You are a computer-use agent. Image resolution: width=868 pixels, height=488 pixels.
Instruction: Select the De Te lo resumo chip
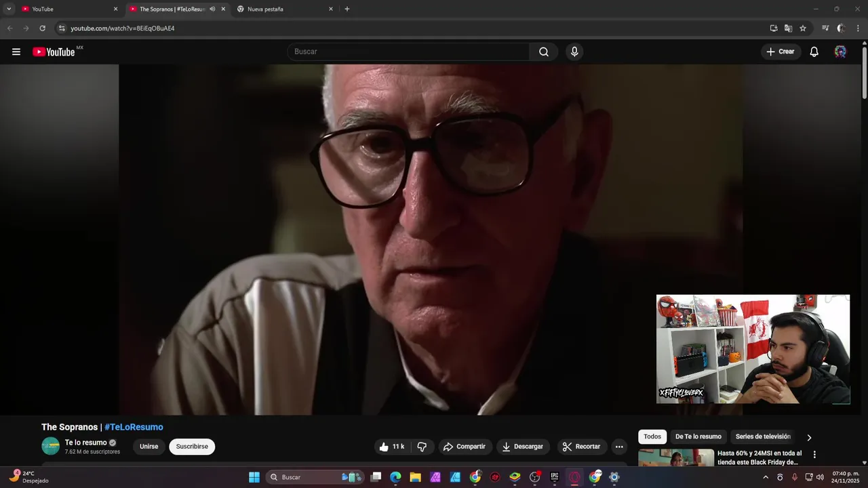coord(698,436)
